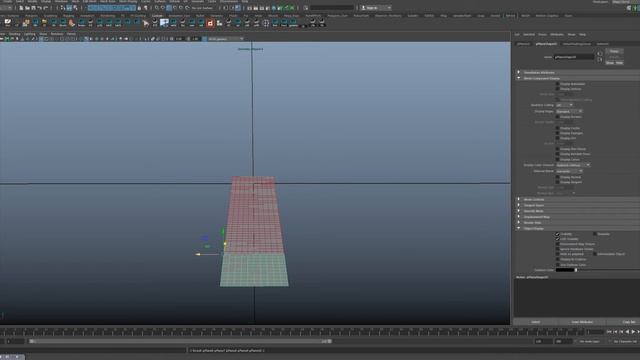640x360 pixels.
Task: Toggle the Display UVs checkbox
Action: click(558, 138)
